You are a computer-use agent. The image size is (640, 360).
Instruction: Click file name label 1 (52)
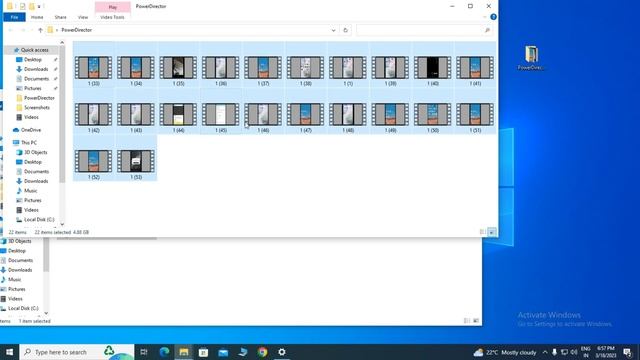point(93,177)
